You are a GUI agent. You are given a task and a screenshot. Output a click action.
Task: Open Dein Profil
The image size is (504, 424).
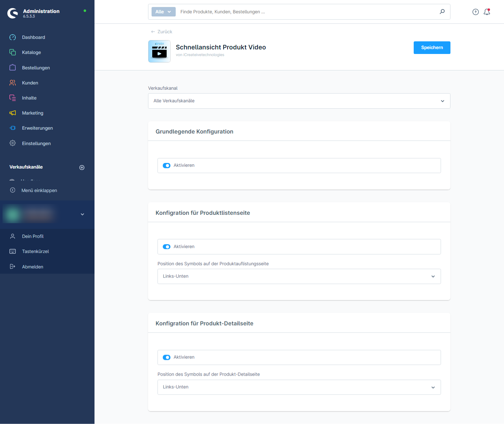[x=33, y=236]
